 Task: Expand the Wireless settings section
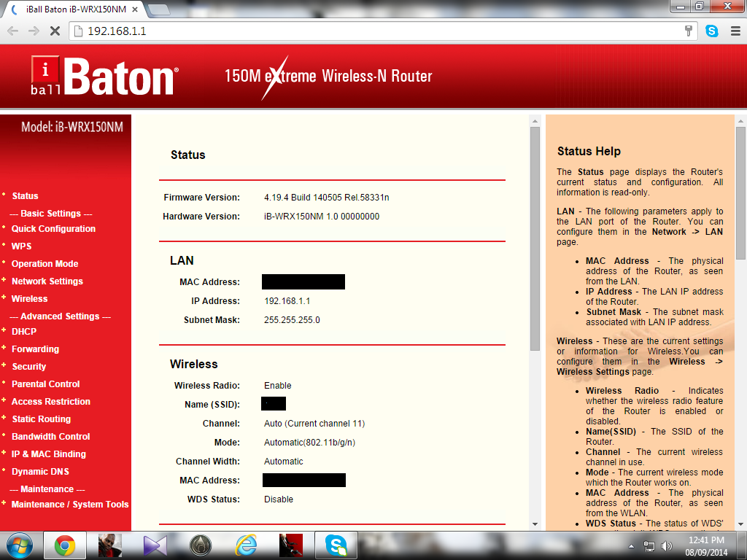pos(28,298)
